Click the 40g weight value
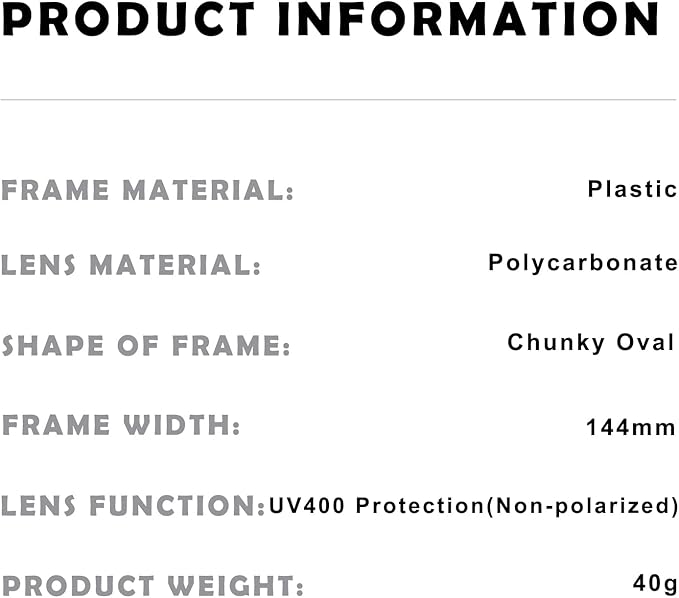This screenshot has height=598, width=679. (x=654, y=583)
